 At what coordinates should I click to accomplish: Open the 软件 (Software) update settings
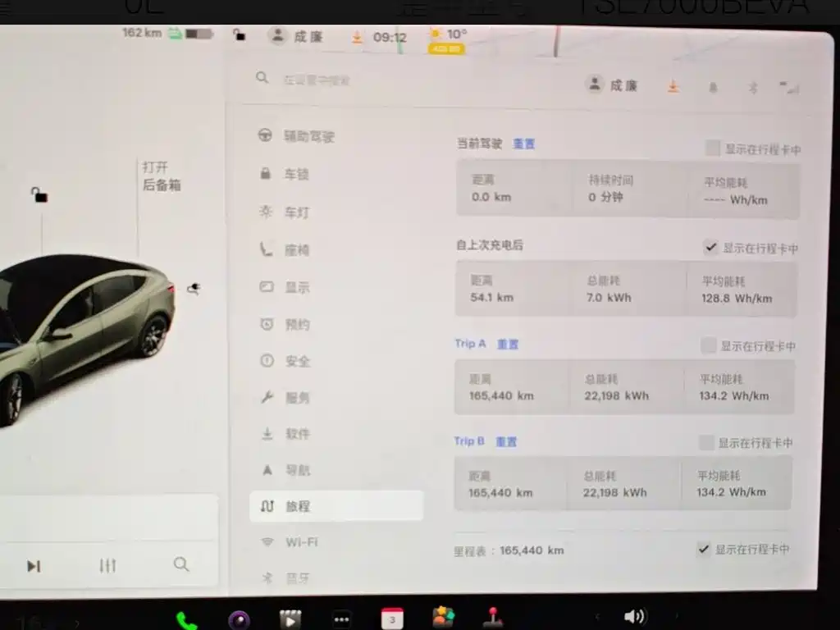(294, 433)
